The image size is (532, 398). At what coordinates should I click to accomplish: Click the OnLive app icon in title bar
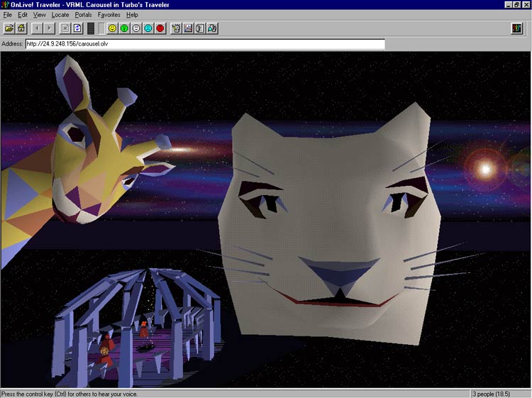pyautogui.click(x=5, y=4)
